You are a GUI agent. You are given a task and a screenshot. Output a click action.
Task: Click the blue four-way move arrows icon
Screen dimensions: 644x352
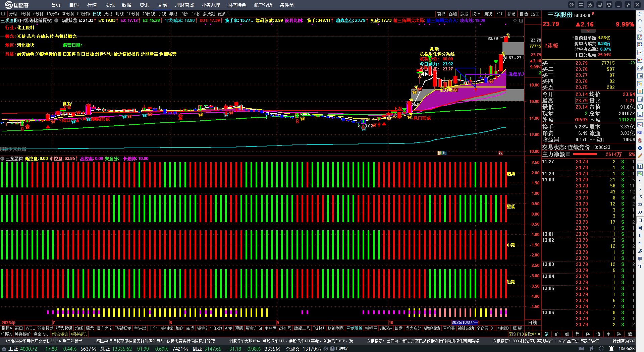click(640, 148)
